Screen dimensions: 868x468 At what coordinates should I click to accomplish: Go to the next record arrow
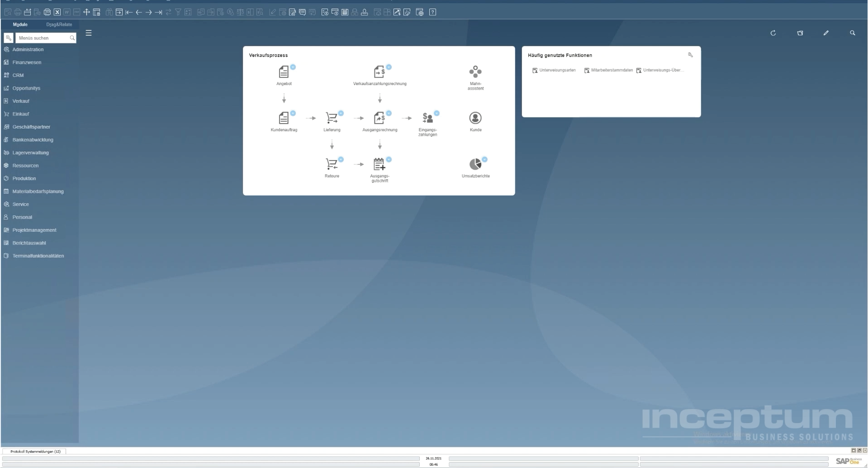(149, 12)
